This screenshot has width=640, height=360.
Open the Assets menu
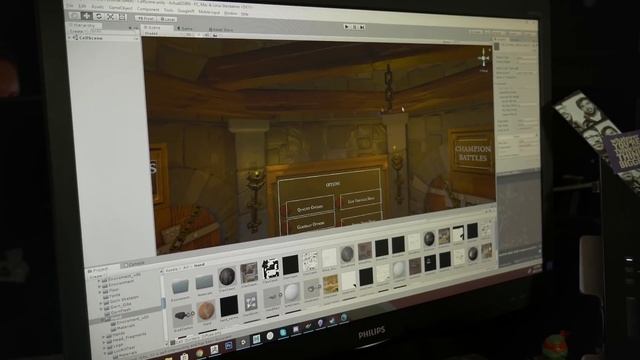98,7
